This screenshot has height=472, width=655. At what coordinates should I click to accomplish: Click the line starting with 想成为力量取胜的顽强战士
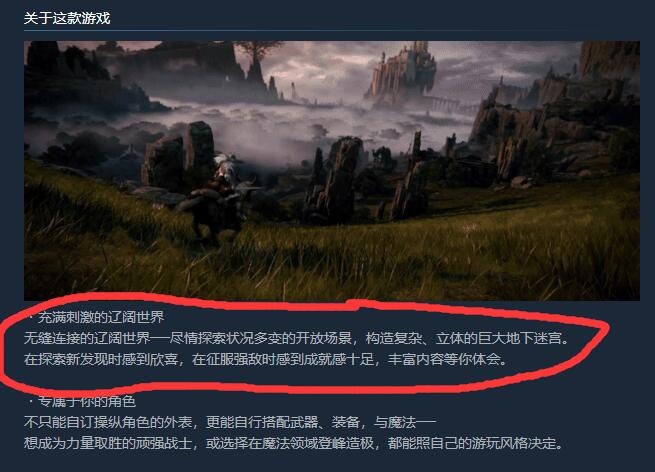point(295,443)
